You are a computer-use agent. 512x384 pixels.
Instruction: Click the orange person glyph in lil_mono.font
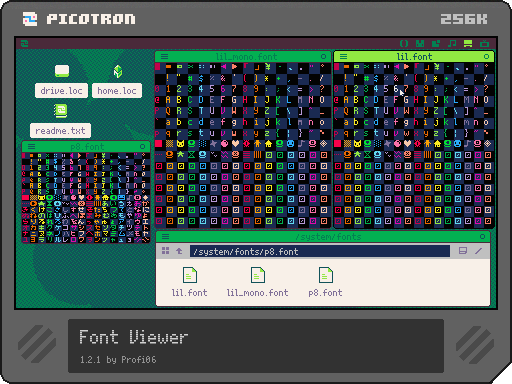[x=257, y=144]
